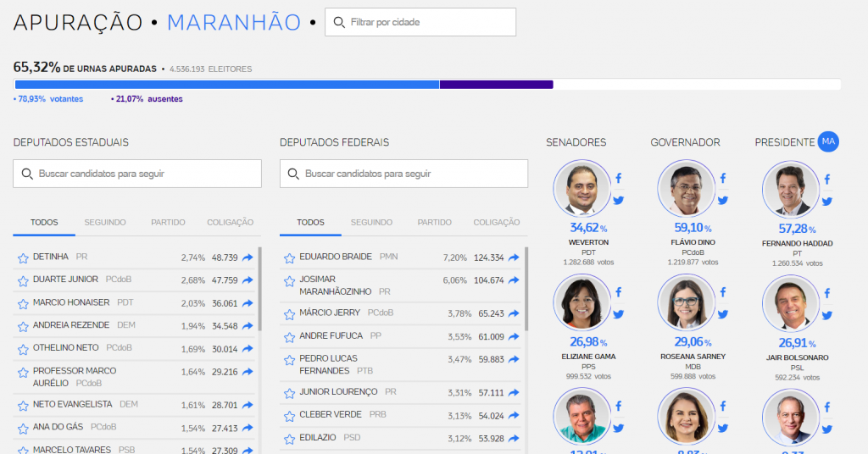868x454 pixels.
Task: Open Fernando Haddad's portrait photo
Action: pyautogui.click(x=791, y=189)
